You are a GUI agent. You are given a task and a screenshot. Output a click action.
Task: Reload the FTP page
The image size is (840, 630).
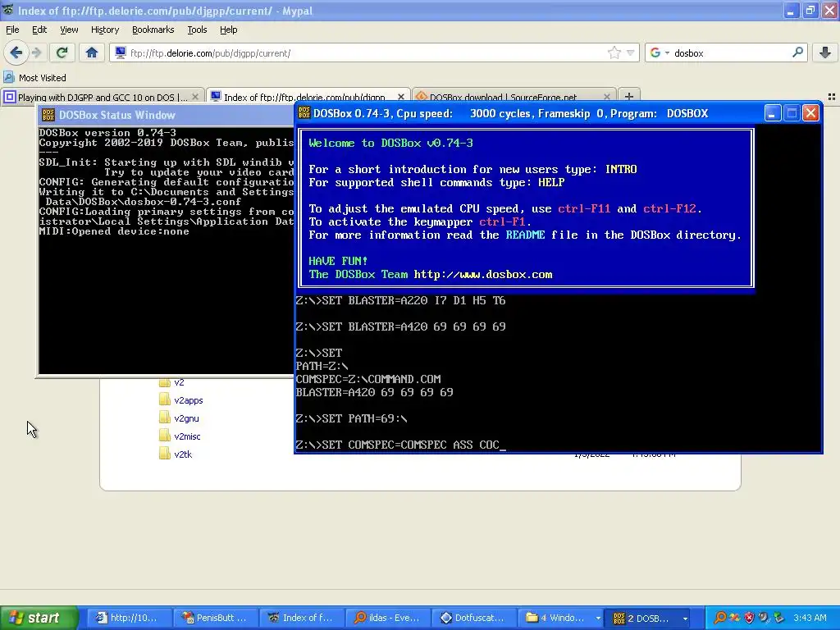(x=62, y=52)
